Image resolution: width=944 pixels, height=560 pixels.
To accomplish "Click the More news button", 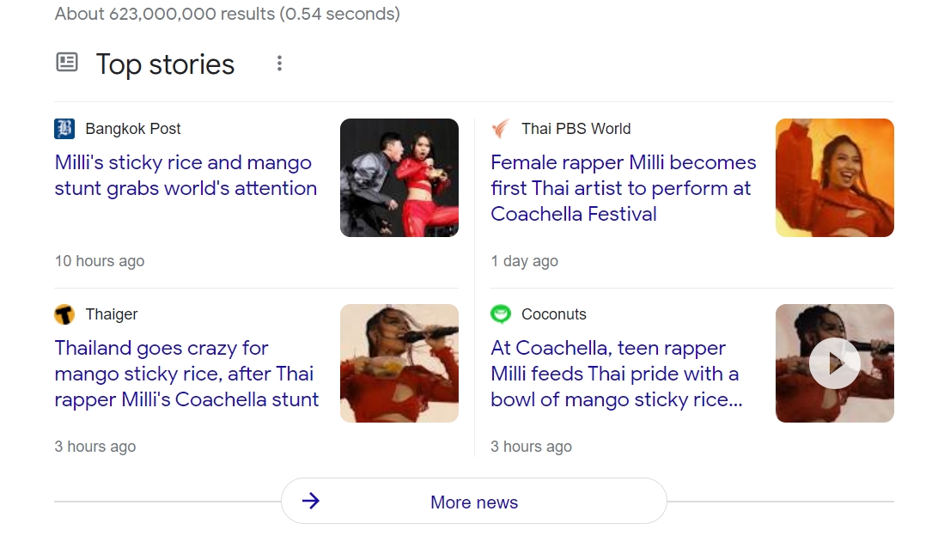I will (x=474, y=502).
